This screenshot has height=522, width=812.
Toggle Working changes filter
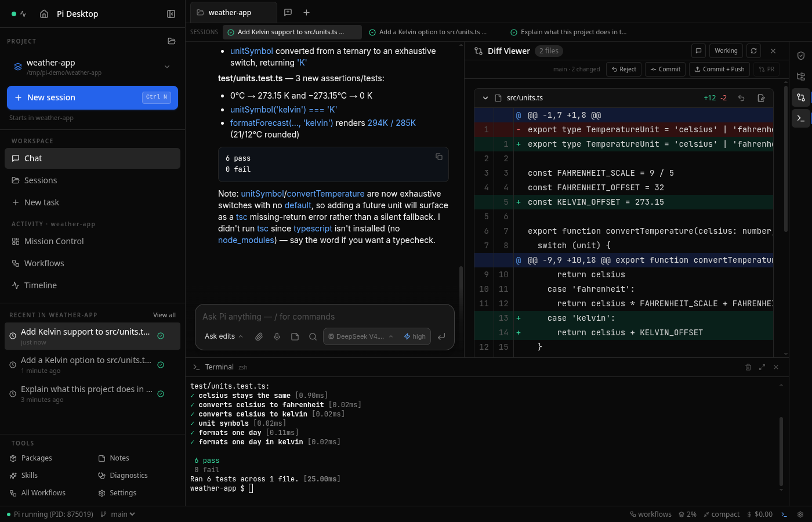point(726,51)
